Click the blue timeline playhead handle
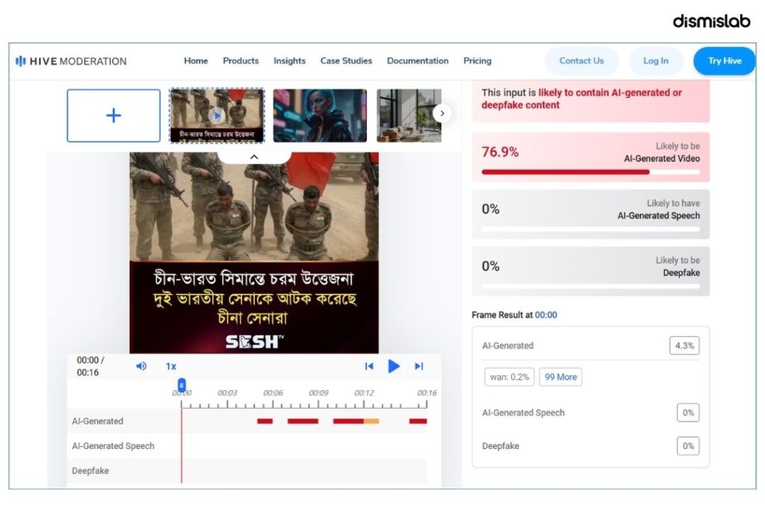Image resolution: width=765 pixels, height=532 pixels. [182, 385]
